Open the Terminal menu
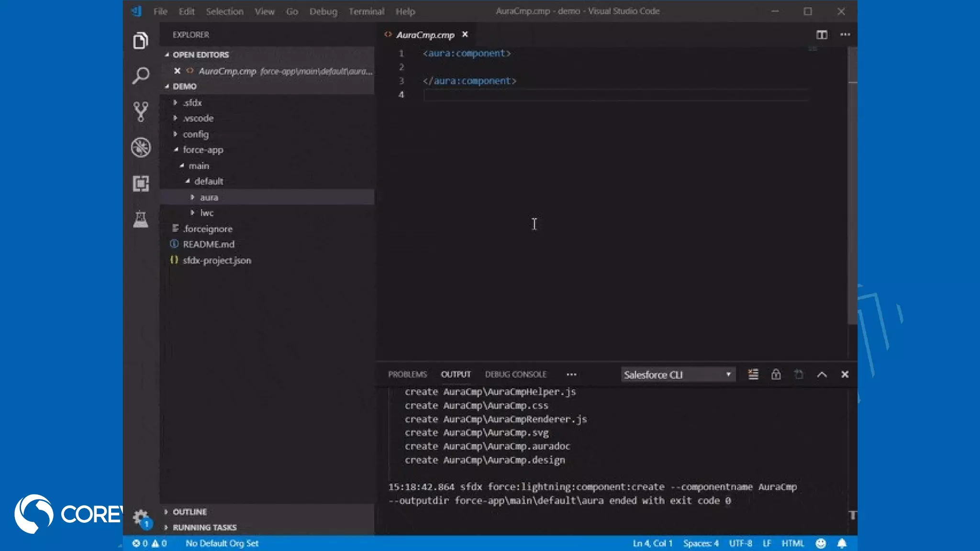 (366, 11)
